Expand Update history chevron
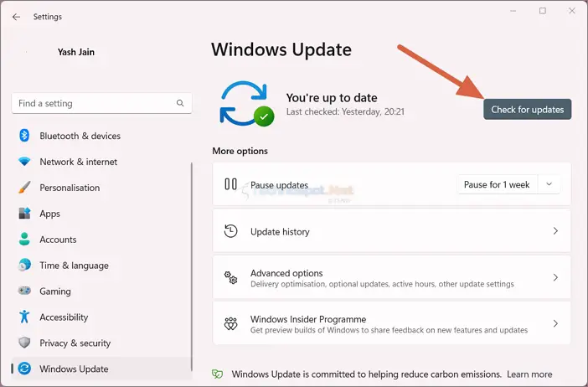588x387 pixels. (x=555, y=231)
